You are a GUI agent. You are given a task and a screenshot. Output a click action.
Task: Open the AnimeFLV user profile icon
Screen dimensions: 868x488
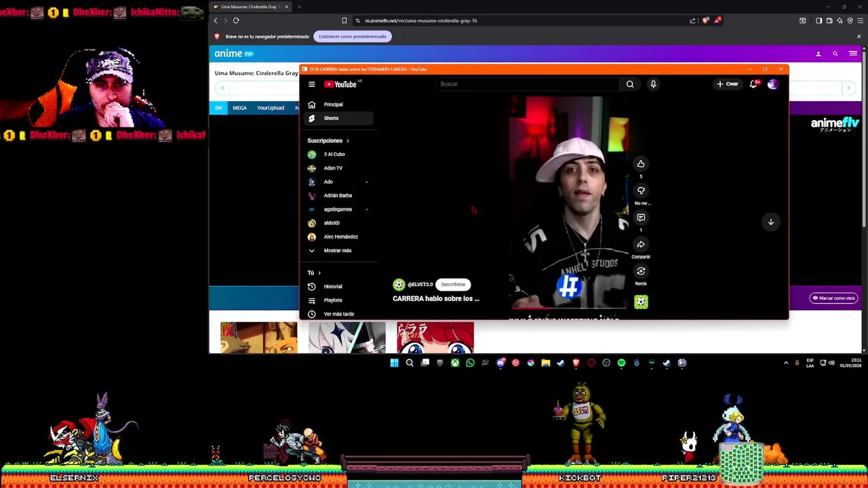tap(818, 54)
